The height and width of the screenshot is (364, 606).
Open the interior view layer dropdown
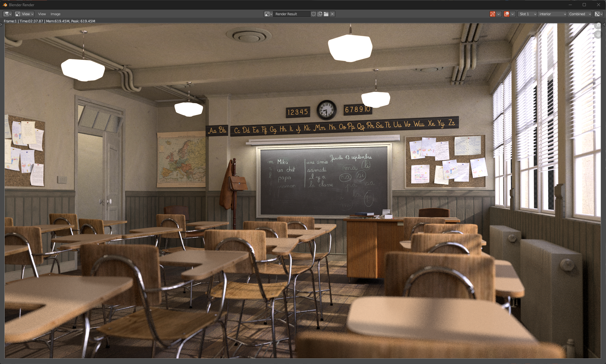[x=552, y=14]
